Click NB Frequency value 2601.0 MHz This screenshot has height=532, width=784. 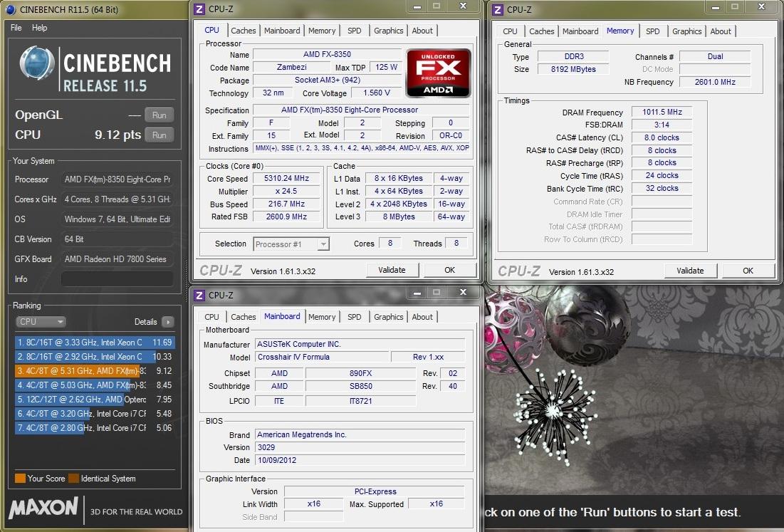715,82
